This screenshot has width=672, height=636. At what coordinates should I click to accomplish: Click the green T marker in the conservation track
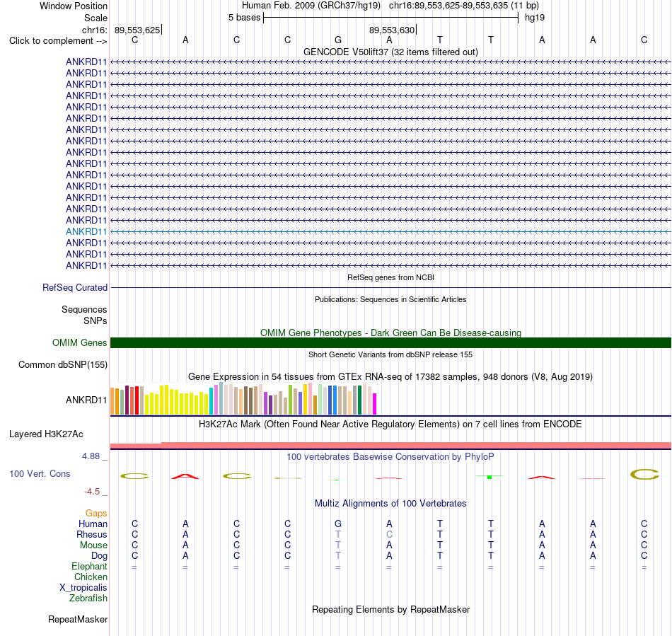[489, 477]
